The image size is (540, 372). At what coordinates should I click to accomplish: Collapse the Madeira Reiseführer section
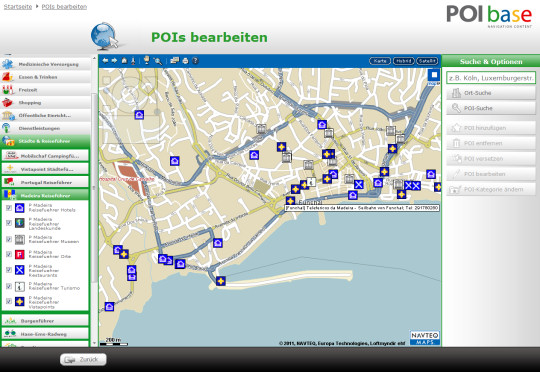tap(45, 195)
